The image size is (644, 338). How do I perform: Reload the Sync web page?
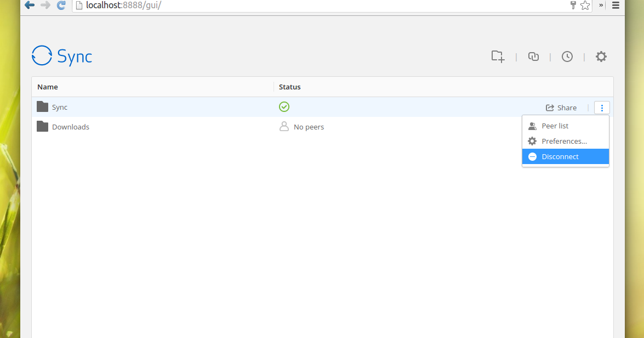pyautogui.click(x=61, y=6)
